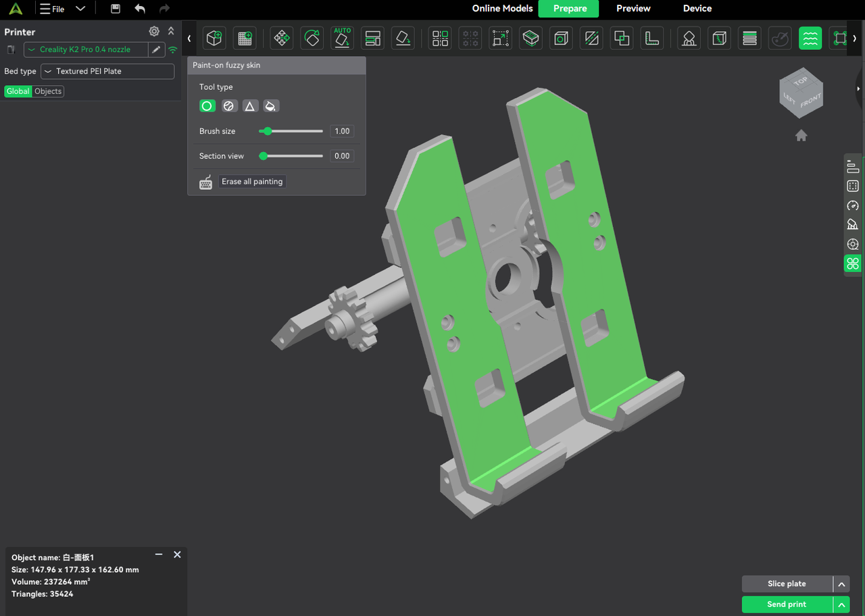Select the circle brush tool type
865x616 pixels.
pyautogui.click(x=207, y=106)
